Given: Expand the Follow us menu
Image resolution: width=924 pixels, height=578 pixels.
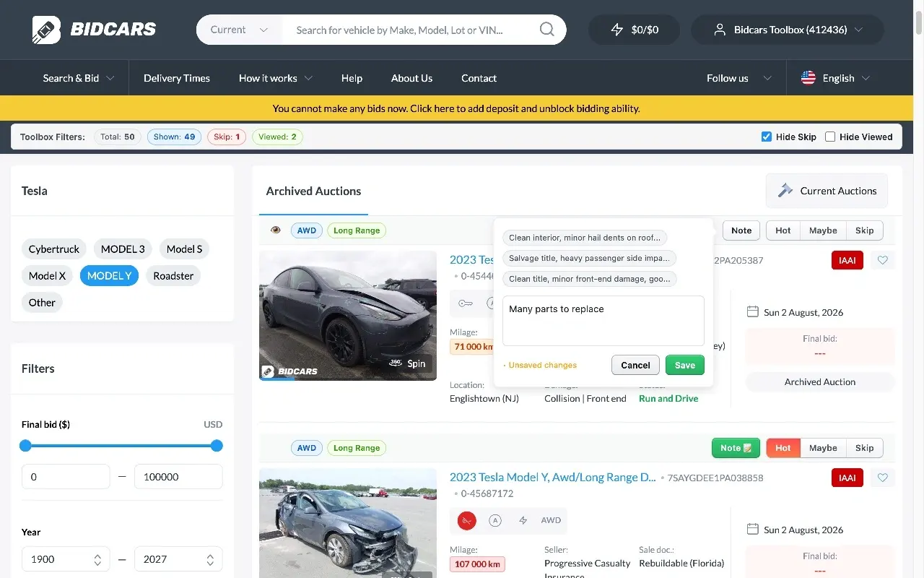Looking at the screenshot, I should click(739, 78).
